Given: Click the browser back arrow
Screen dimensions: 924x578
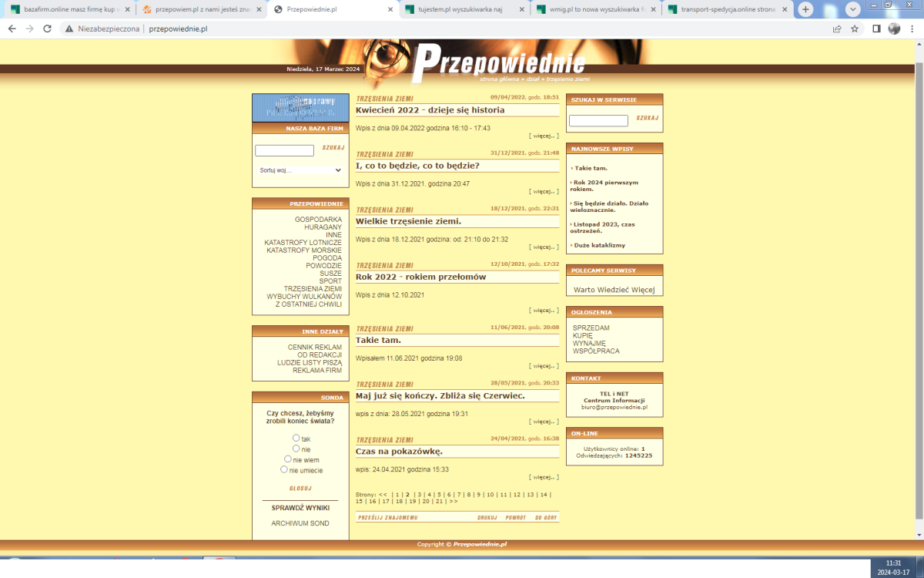Looking at the screenshot, I should (12, 29).
